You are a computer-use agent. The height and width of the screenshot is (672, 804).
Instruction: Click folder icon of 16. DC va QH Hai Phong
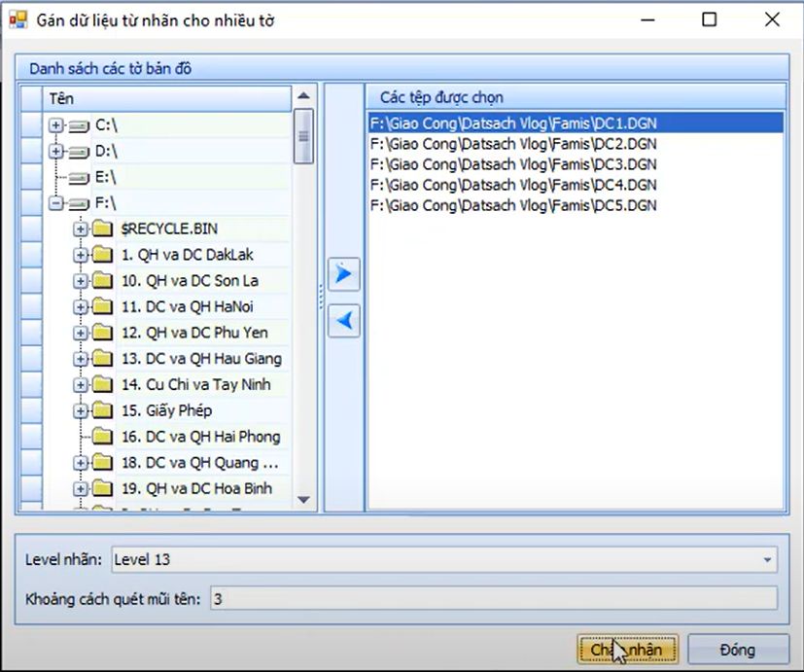point(102,437)
